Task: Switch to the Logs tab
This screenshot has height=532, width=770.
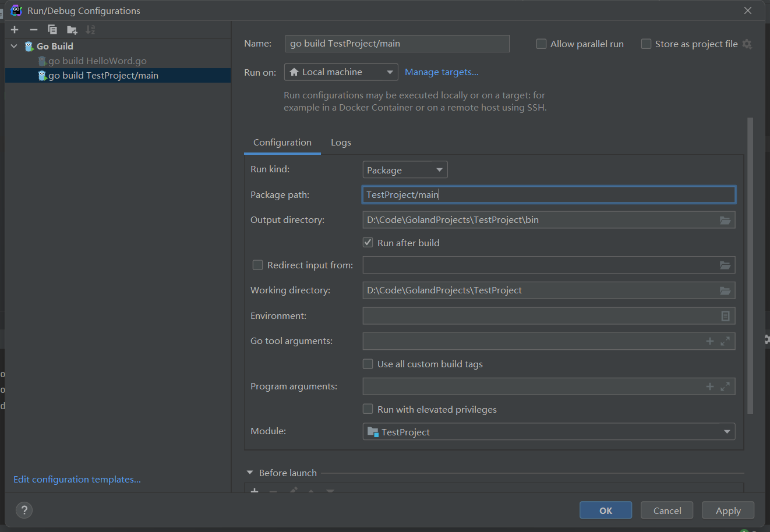Action: click(341, 143)
